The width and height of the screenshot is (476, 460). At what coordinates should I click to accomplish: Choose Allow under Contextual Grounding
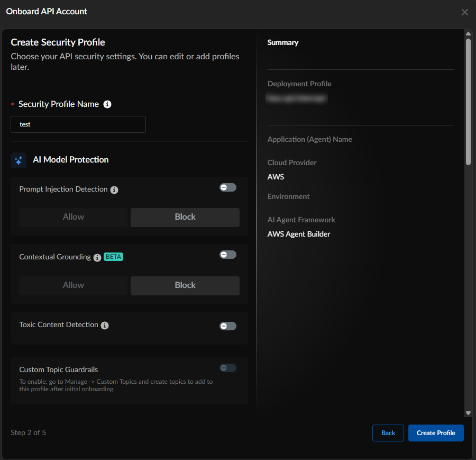tap(74, 285)
